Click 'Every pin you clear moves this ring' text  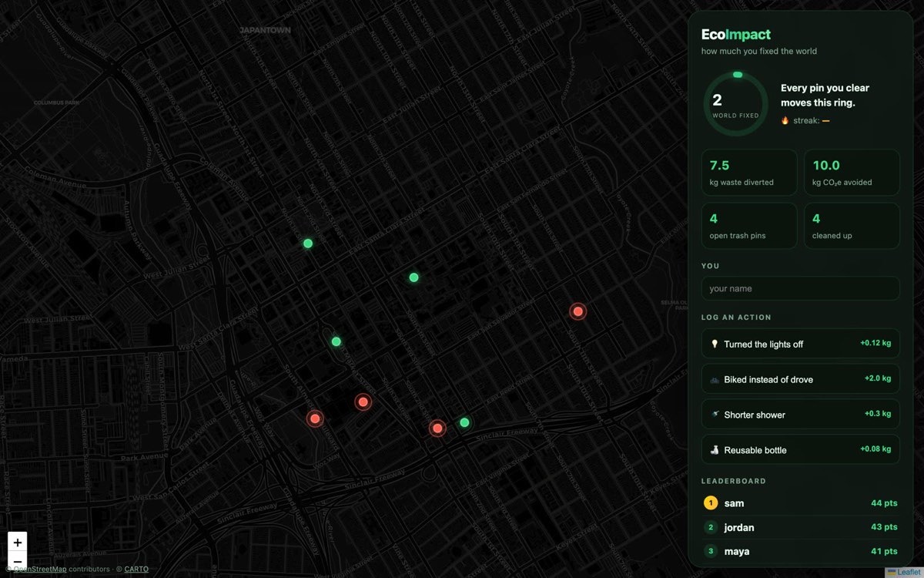pyautogui.click(x=825, y=96)
